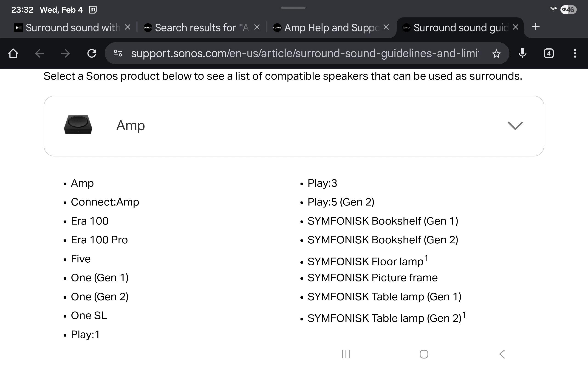The height and width of the screenshot is (367, 588).
Task: Expand the Amp product dropdown chevron
Action: (515, 126)
